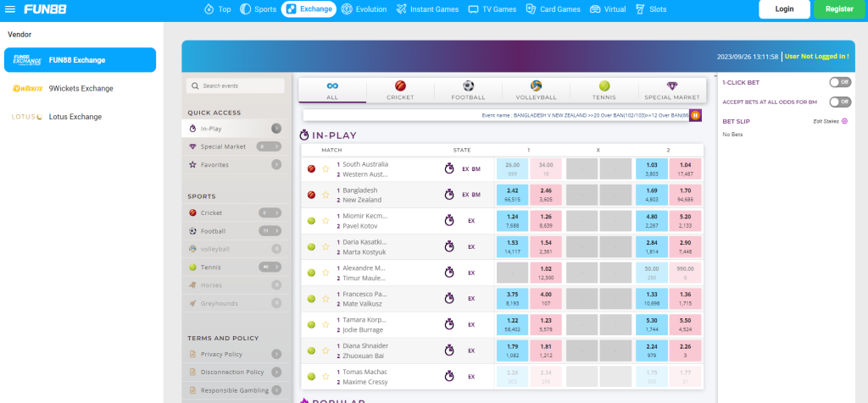Switch to the CRICKET tab
Image resolution: width=868 pixels, height=403 pixels.
[400, 90]
